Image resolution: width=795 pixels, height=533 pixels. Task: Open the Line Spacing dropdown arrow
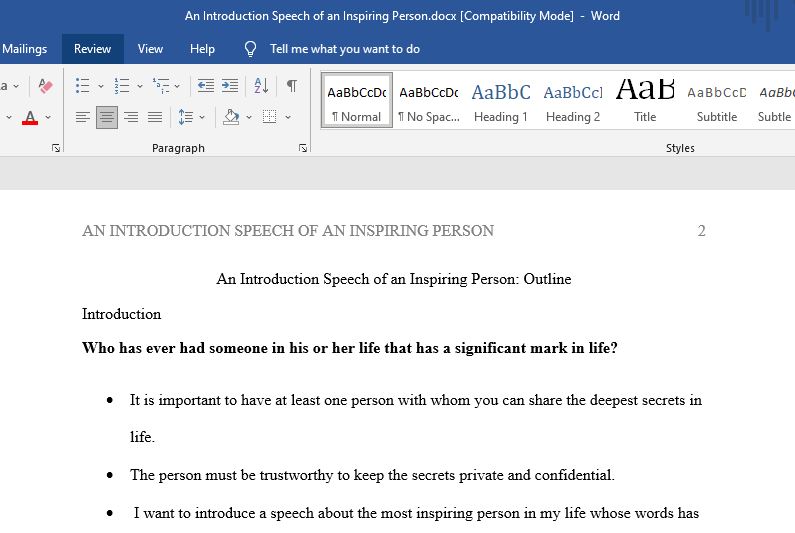(x=202, y=118)
